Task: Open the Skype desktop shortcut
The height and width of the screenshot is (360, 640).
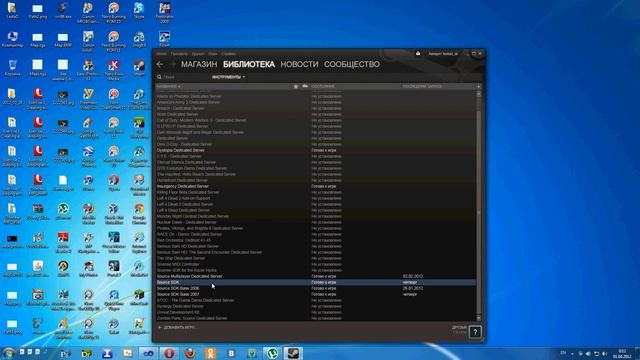Action: 139,11
